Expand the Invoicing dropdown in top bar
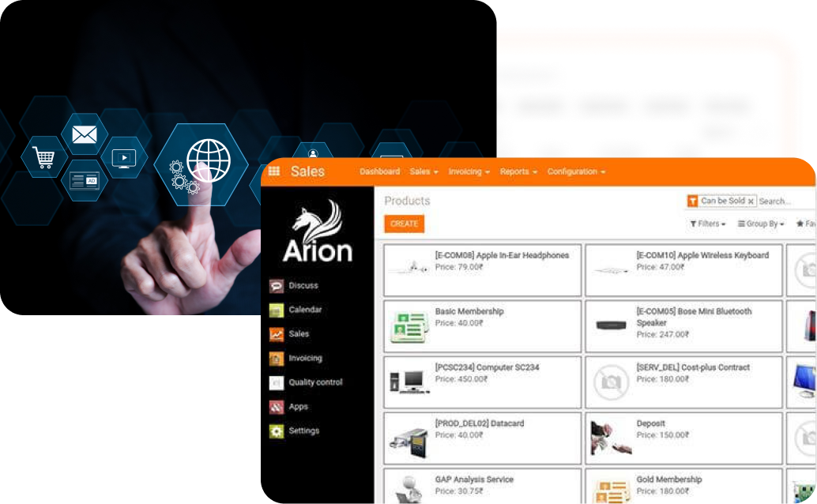This screenshot has width=817, height=504. pos(469,171)
